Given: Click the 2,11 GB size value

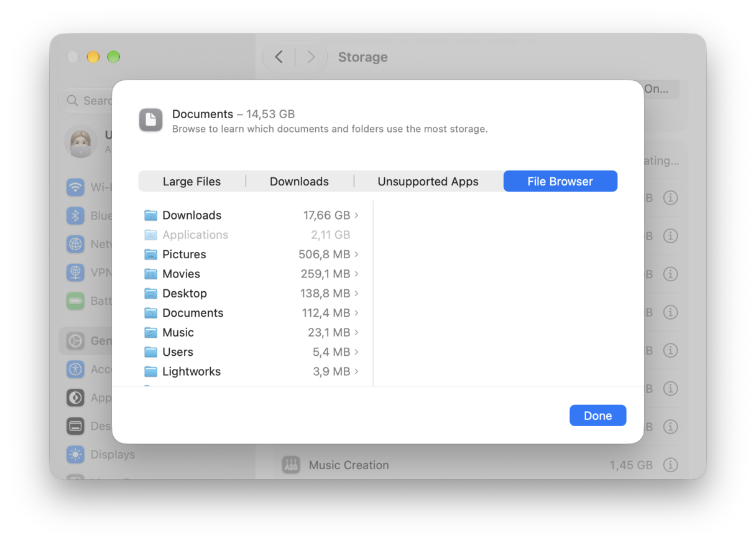Looking at the screenshot, I should pyautogui.click(x=330, y=235).
